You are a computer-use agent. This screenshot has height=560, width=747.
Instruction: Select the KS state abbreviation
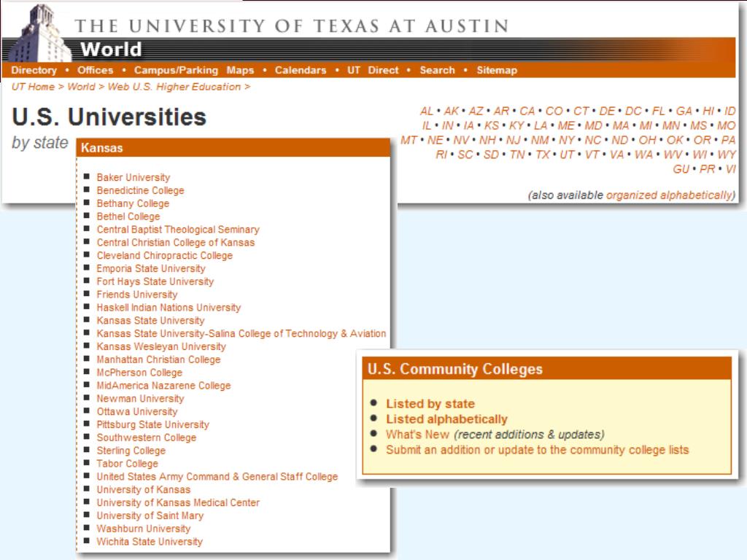point(491,125)
